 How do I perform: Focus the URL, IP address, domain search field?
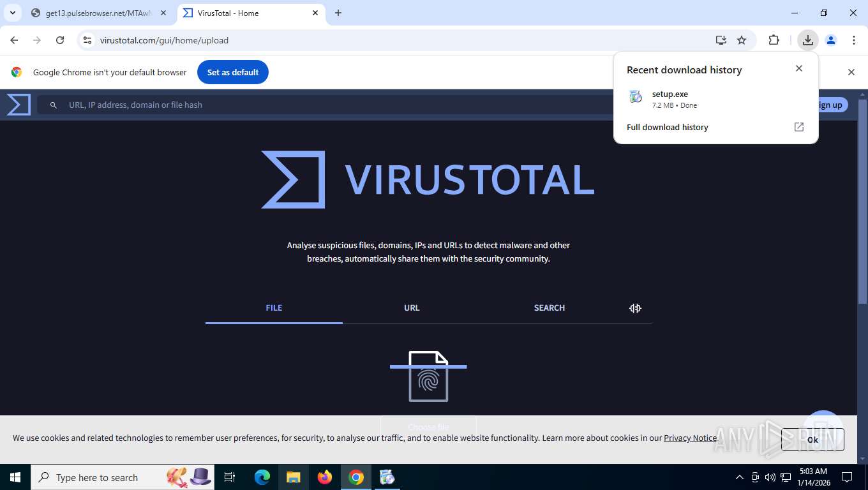coord(332,105)
